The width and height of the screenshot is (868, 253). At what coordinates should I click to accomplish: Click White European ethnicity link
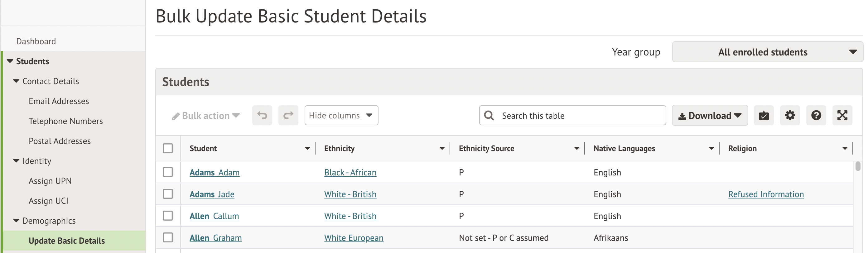click(x=354, y=238)
